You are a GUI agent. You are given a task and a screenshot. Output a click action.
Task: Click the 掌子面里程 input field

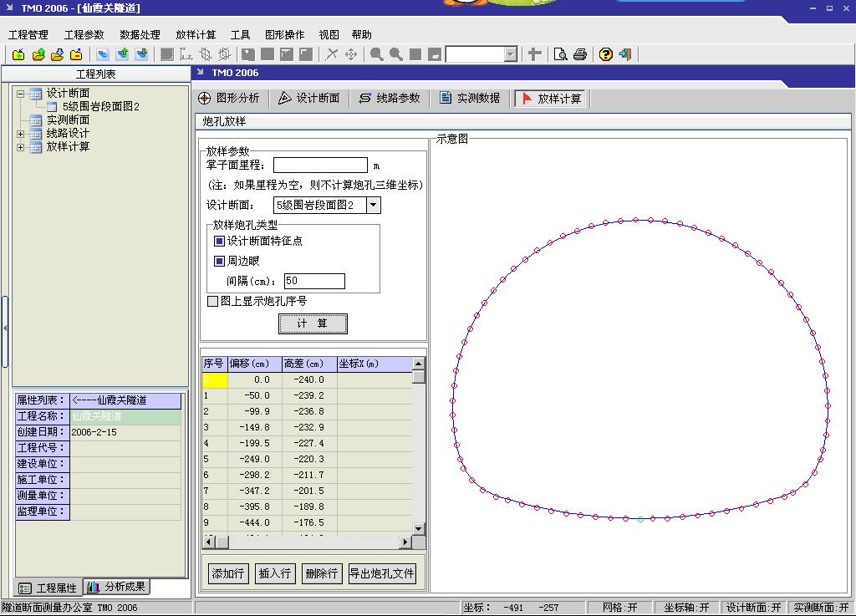320,165
